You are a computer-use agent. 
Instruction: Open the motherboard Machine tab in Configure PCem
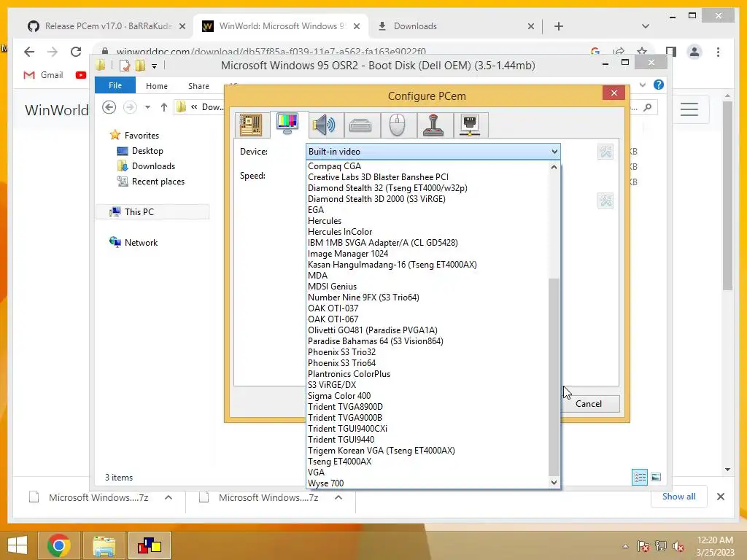click(x=251, y=125)
